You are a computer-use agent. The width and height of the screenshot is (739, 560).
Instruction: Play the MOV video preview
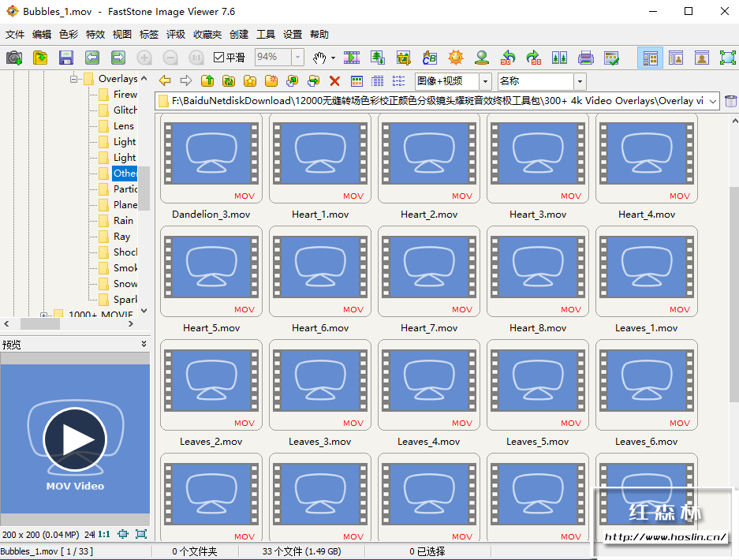point(75,439)
